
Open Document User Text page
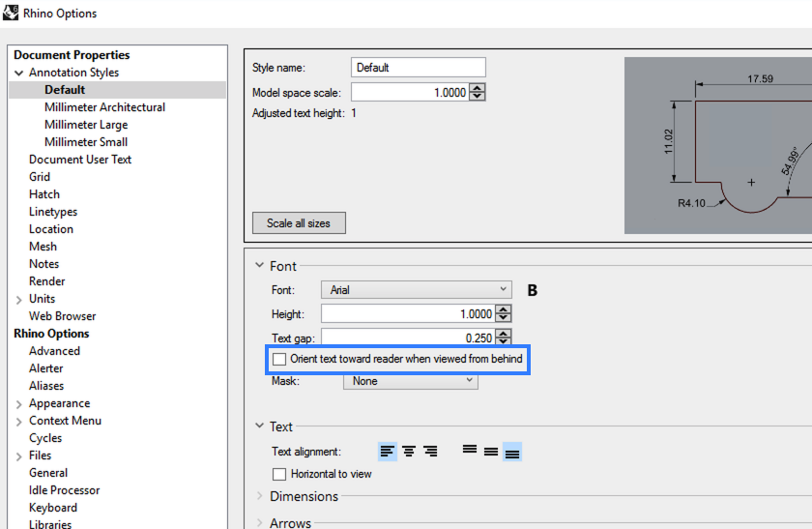(80, 160)
